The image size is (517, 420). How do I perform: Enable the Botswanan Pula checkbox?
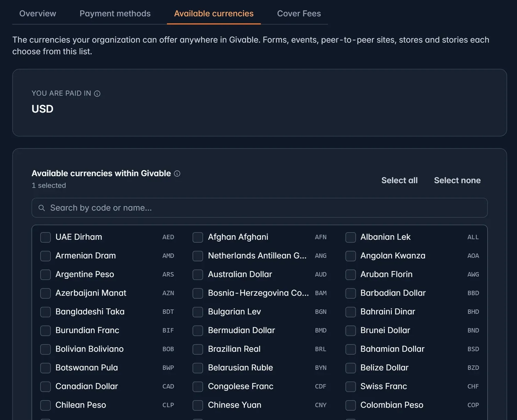point(45,368)
